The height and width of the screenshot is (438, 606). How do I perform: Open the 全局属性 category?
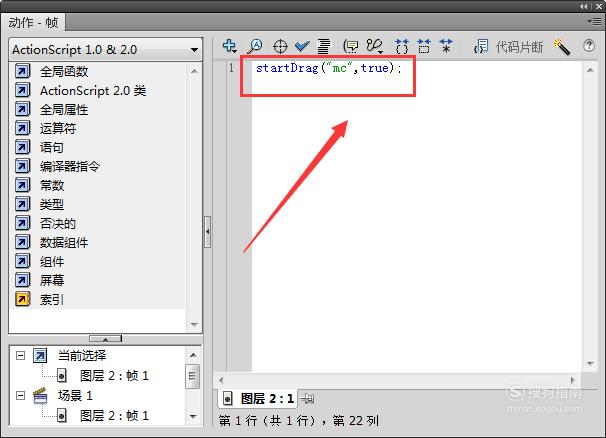[64, 110]
